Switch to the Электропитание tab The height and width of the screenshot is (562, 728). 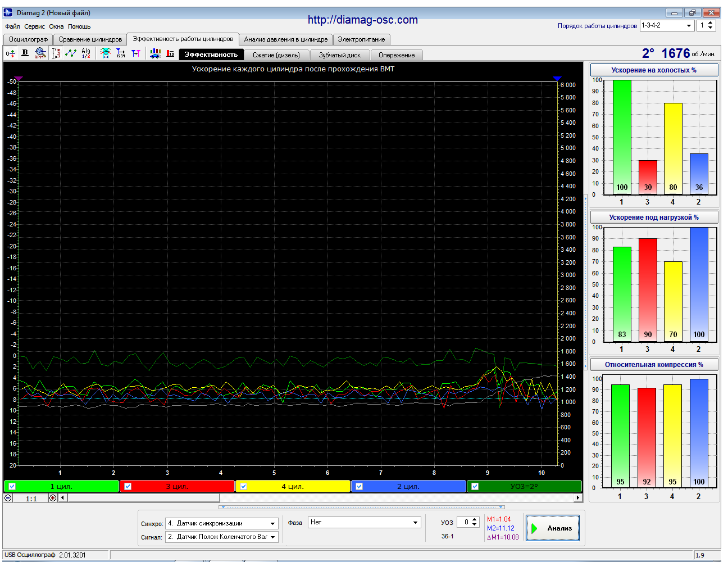pos(362,39)
